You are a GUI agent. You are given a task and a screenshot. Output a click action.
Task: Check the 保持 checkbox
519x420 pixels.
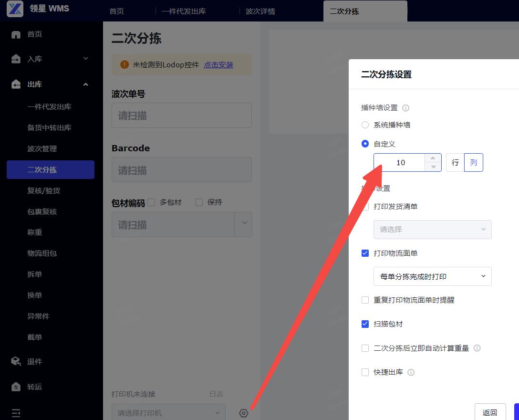pos(199,202)
